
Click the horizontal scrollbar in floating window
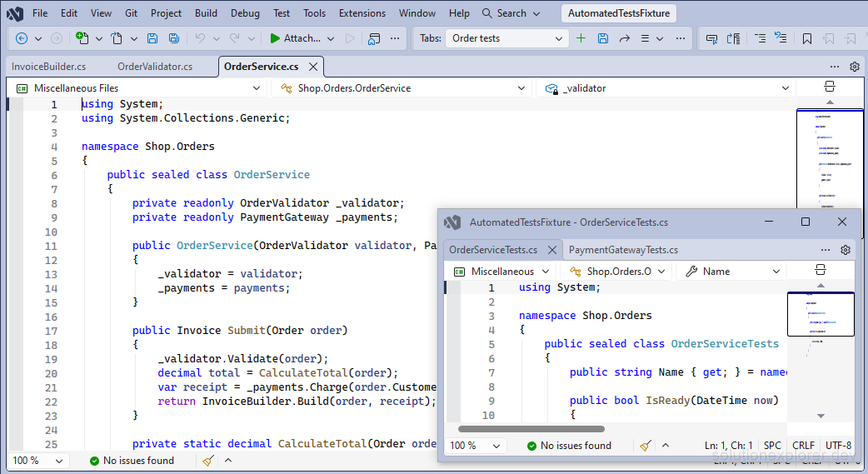click(531, 428)
